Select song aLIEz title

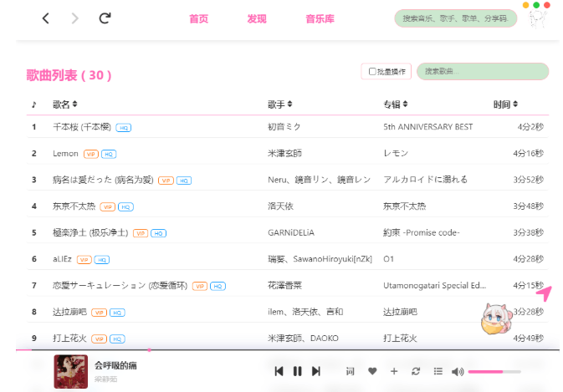pos(62,259)
